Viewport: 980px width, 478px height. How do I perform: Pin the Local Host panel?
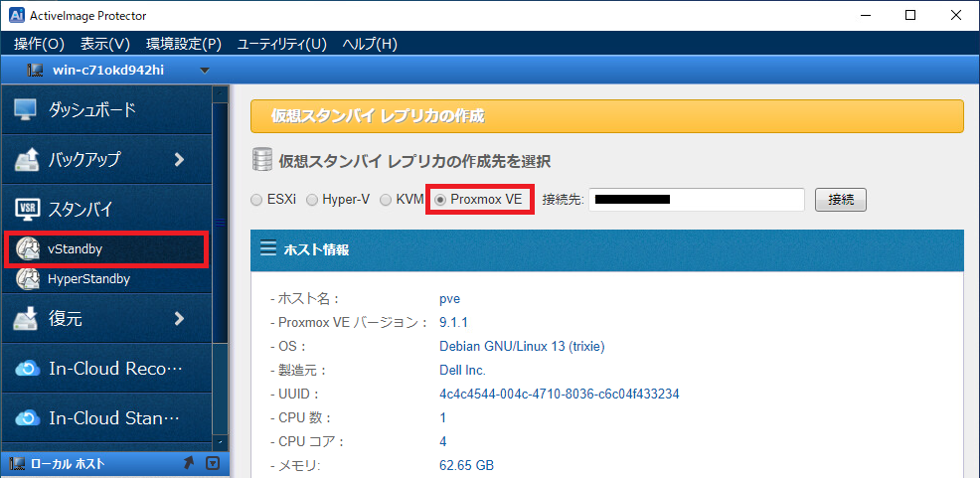[x=188, y=464]
